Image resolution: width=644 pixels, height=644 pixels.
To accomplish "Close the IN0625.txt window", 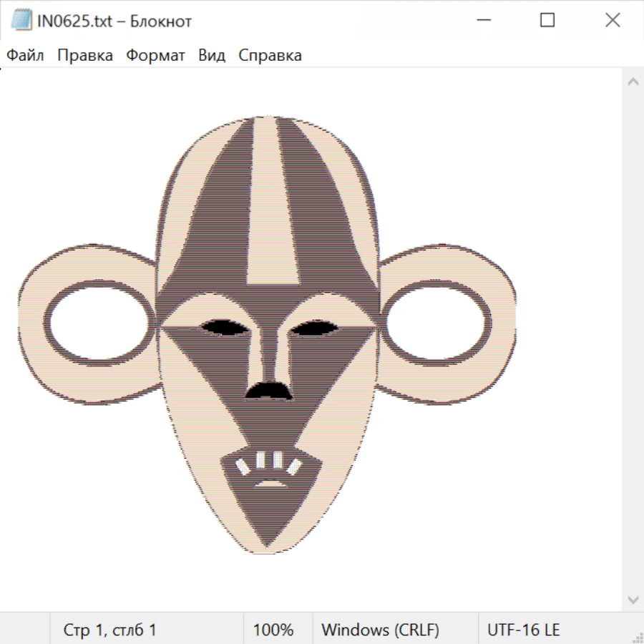I will [x=613, y=21].
